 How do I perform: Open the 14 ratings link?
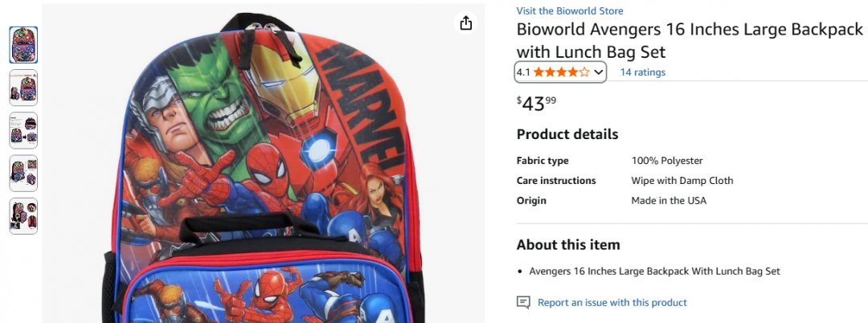click(642, 72)
